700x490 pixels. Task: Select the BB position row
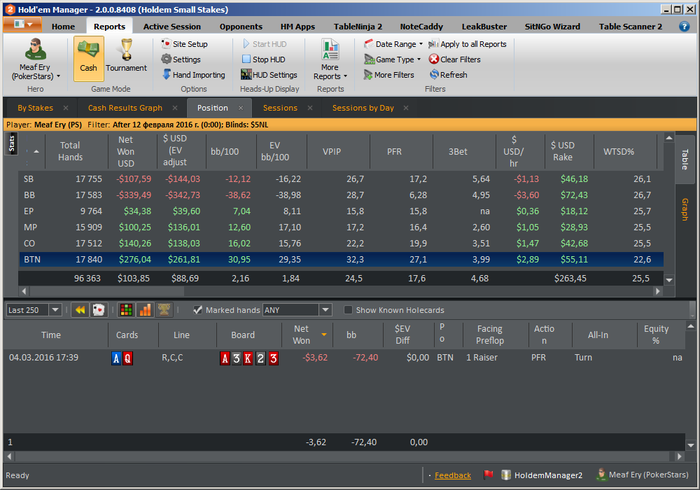pyautogui.click(x=341, y=195)
